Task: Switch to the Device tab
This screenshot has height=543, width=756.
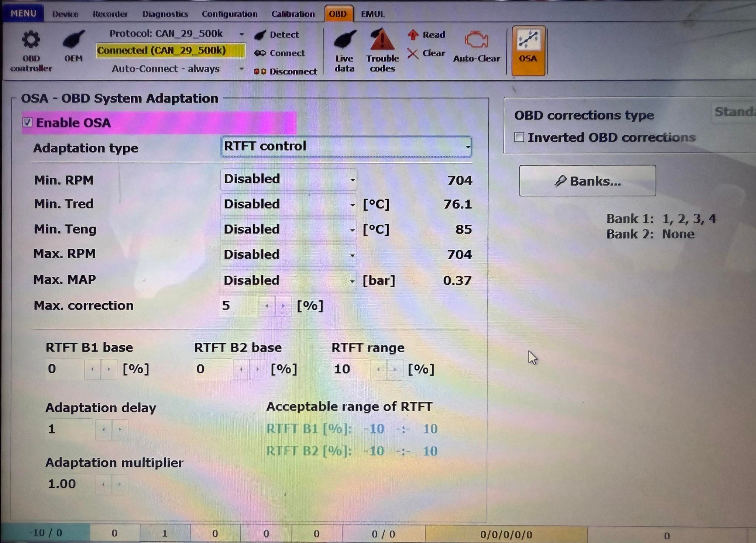Action: (65, 14)
